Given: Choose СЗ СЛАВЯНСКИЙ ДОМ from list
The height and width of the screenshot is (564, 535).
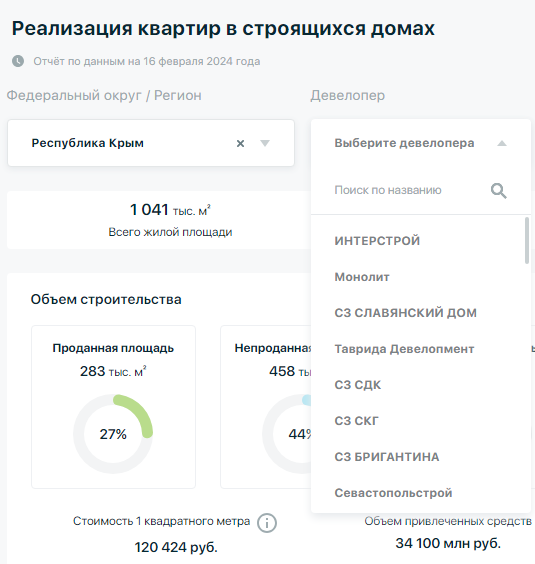Looking at the screenshot, I should tap(421, 313).
